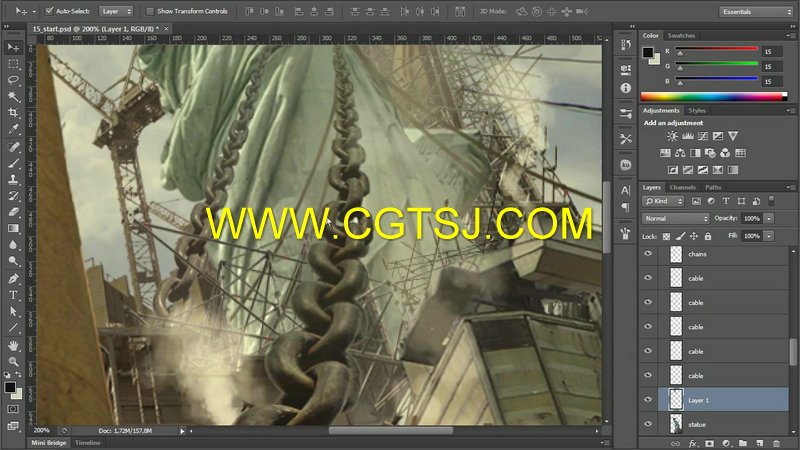This screenshot has height=450, width=800.
Task: Toggle lock transparent pixels
Action: tap(666, 236)
